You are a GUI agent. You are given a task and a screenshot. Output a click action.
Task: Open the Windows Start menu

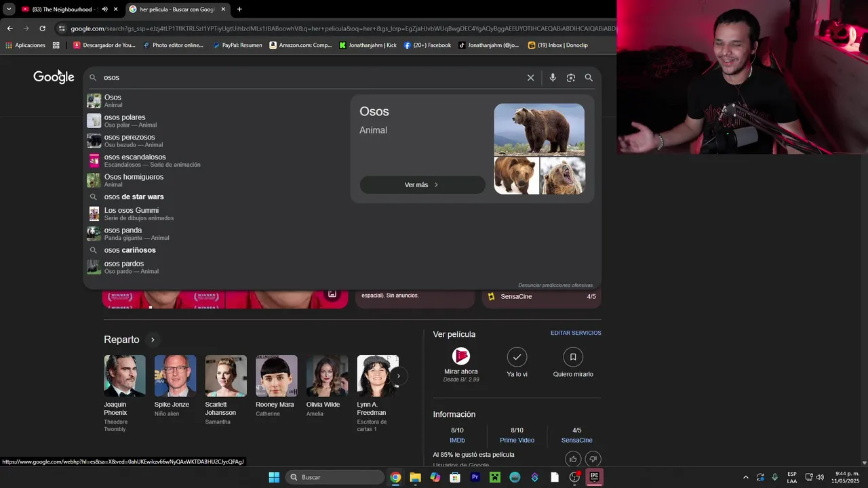[274, 477]
